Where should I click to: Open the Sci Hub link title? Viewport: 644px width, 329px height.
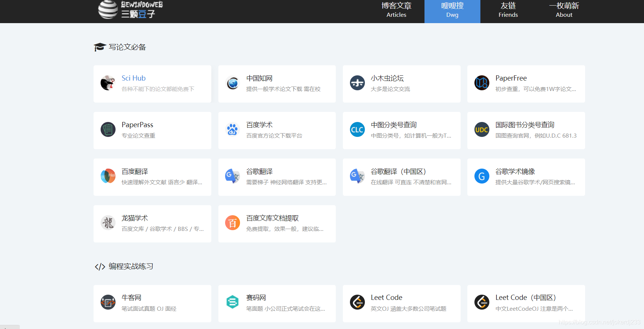pyautogui.click(x=133, y=78)
